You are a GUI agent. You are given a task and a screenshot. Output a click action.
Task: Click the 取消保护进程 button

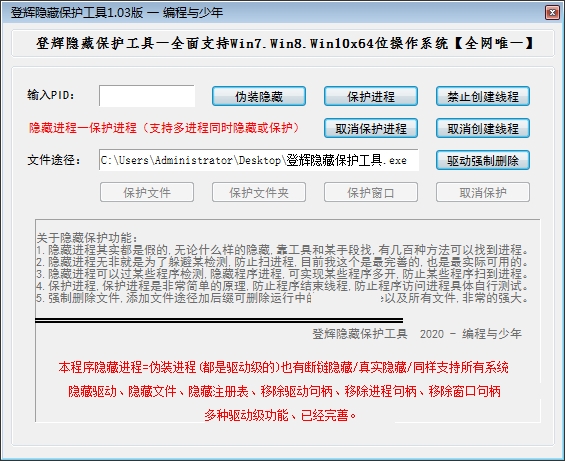[x=371, y=128]
